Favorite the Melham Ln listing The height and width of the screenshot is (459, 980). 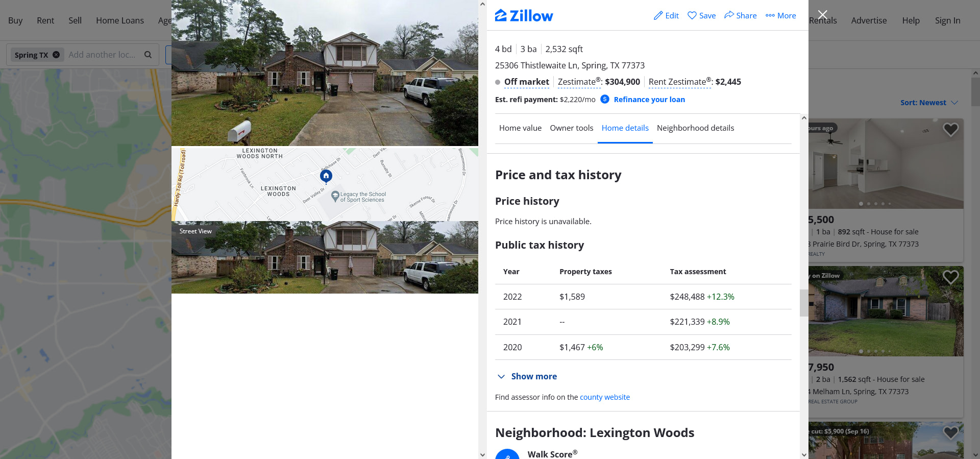(950, 277)
